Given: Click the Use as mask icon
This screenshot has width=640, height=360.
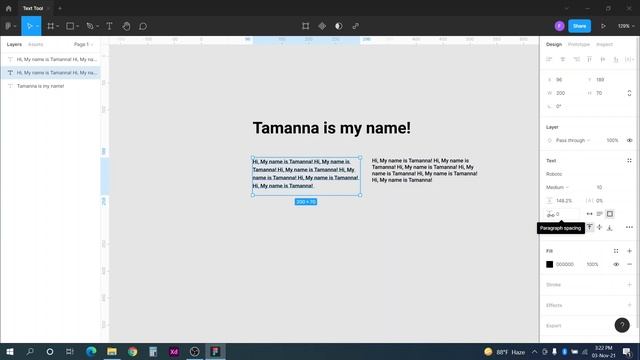Looking at the screenshot, I should point(338,26).
